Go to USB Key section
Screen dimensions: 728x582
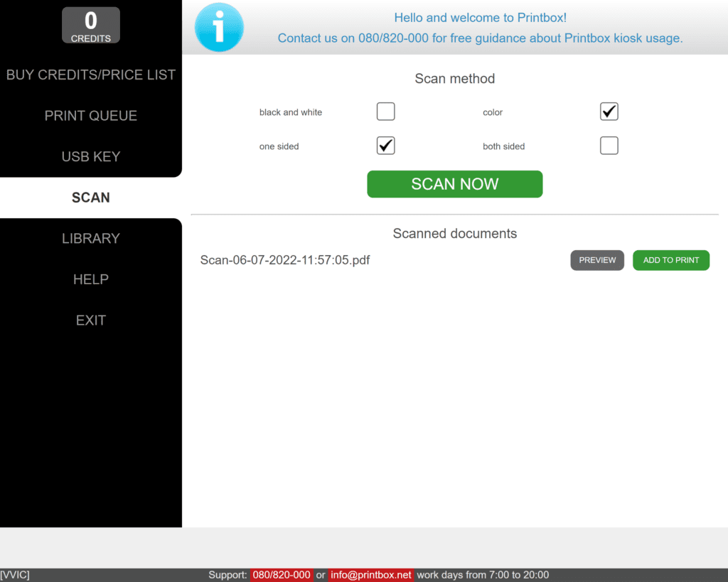(x=91, y=156)
